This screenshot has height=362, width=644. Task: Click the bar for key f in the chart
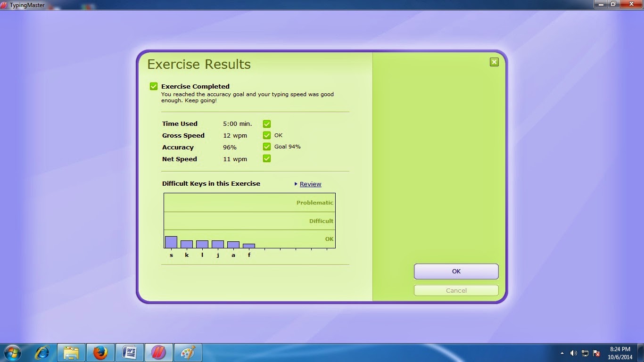coord(249,246)
